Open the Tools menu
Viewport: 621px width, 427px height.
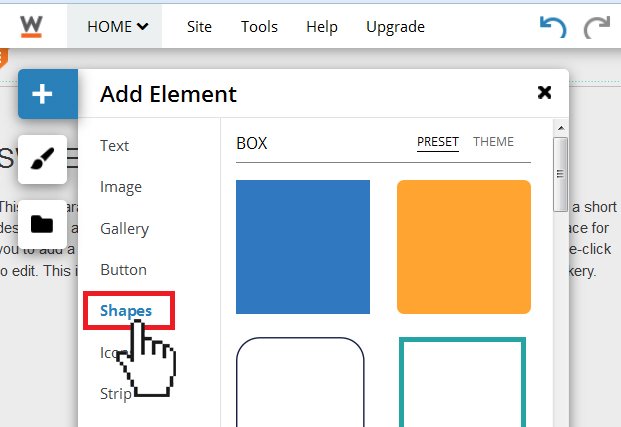[x=259, y=27]
